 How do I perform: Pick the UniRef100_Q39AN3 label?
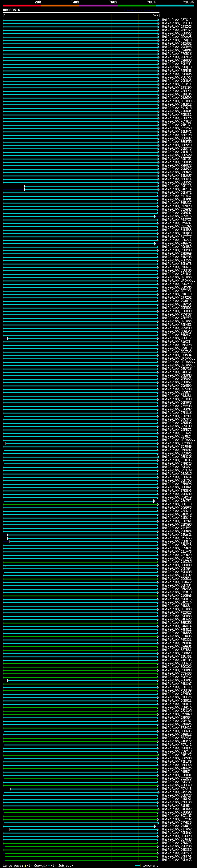(177, 210)
